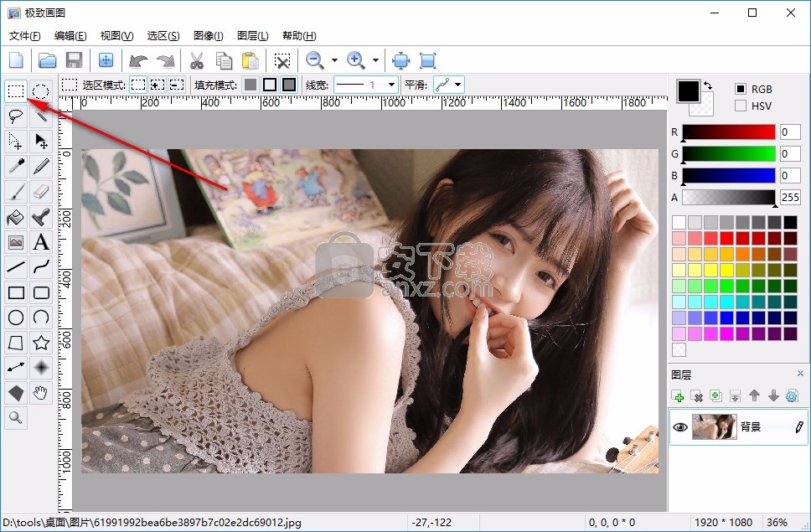
Task: Click the new file icon
Action: (17, 60)
